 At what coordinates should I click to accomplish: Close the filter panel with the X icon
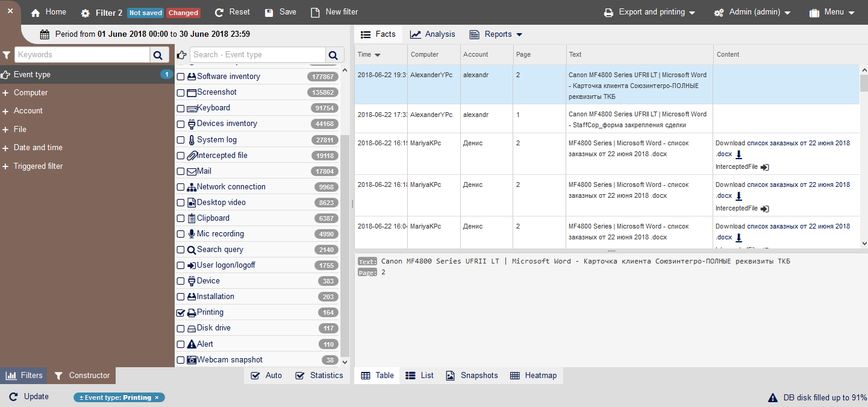[10, 11]
